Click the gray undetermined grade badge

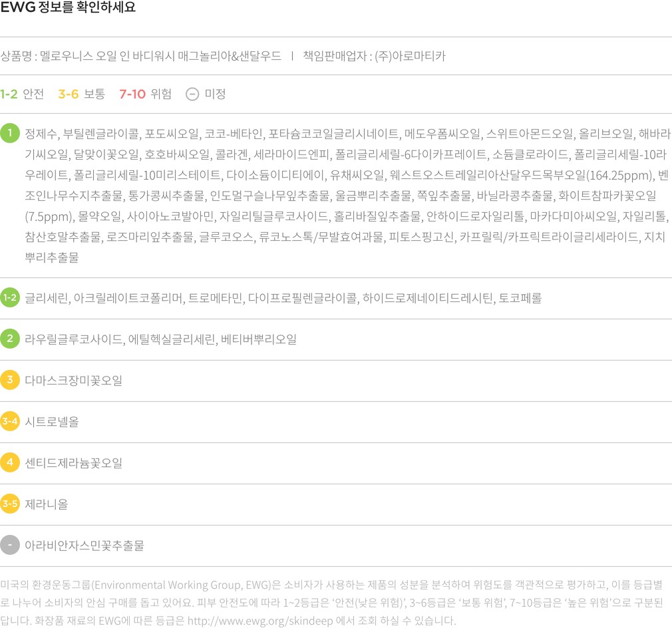tap(10, 545)
